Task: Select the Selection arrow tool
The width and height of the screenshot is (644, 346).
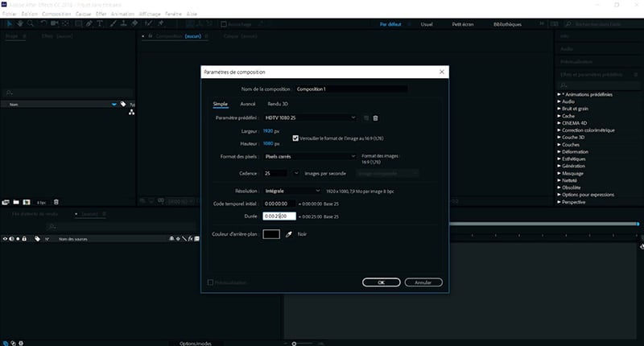Action: coord(8,24)
